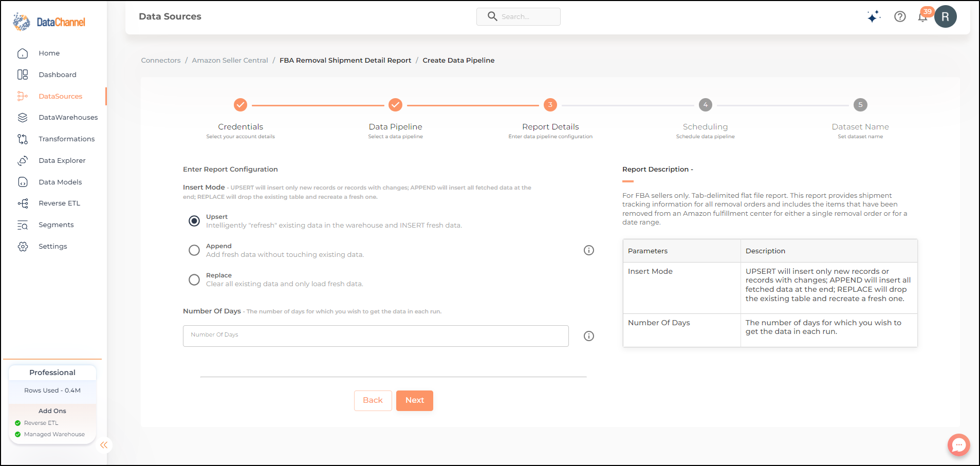
Task: Follow FBA Removal Shipment Detail Report breadcrumb
Action: (345, 60)
